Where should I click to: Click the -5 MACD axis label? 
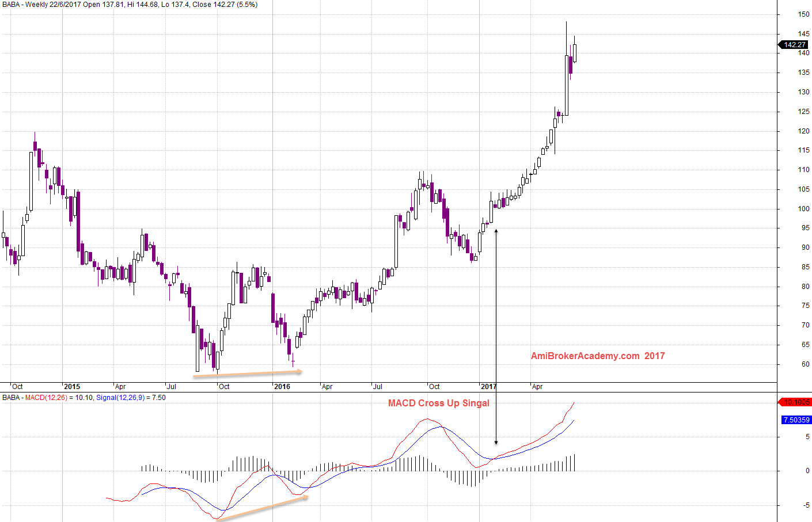coord(806,505)
